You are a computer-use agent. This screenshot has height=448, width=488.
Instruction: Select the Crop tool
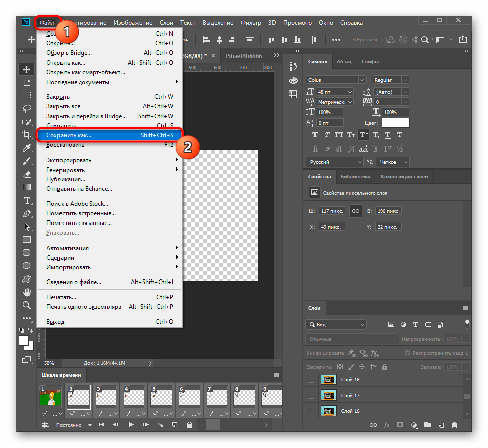(26, 135)
